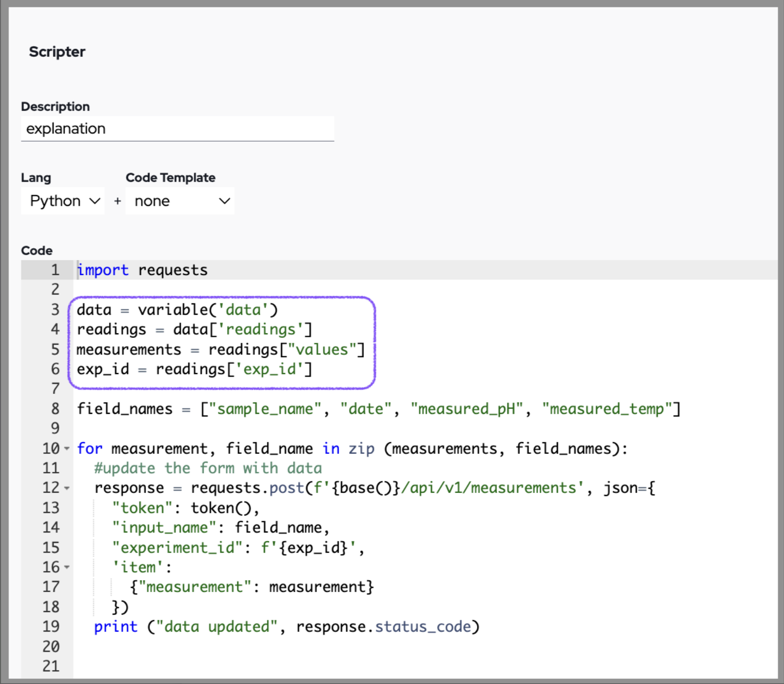Screen dimensions: 784x684
Task: Click the empty line 20 in editor
Action: pyautogui.click(x=267, y=647)
